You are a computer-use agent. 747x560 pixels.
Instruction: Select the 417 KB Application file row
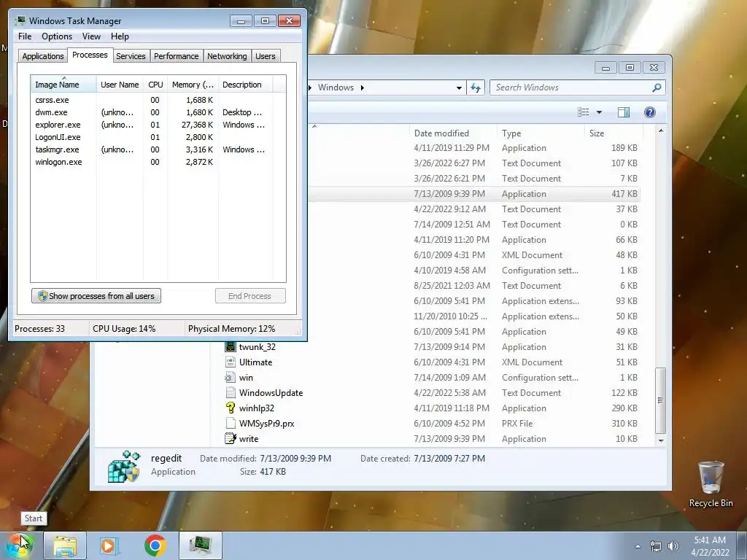[x=474, y=194]
